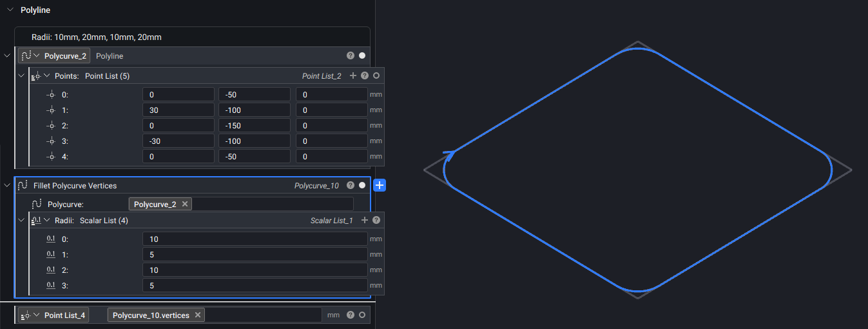Toggle visibility dot of Polycurve_2 block
This screenshot has height=329, width=868.
click(362, 56)
